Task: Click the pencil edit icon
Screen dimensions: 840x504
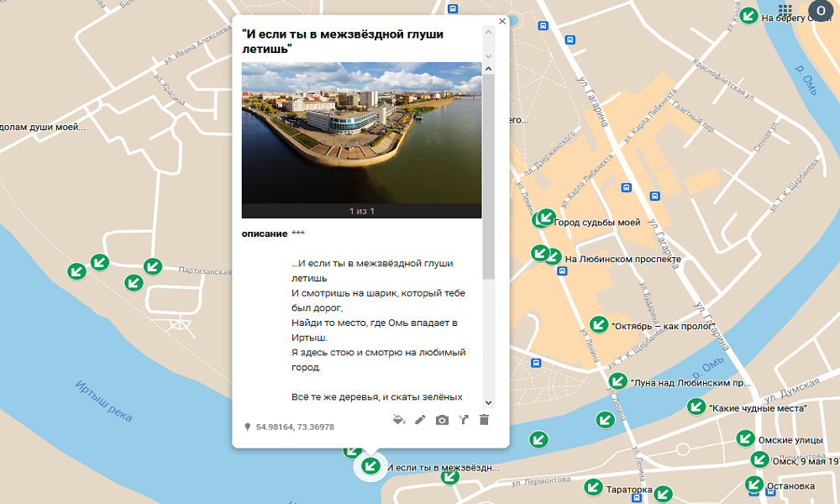Action: click(x=421, y=419)
